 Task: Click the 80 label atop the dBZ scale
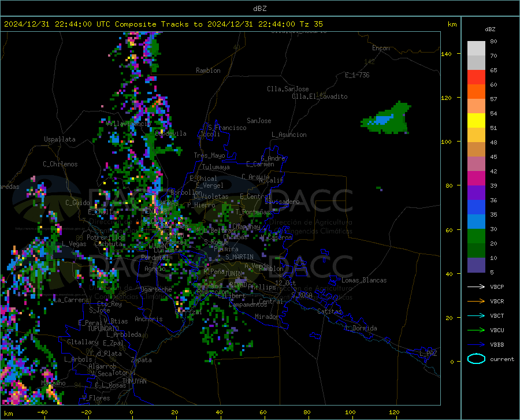pos(493,42)
